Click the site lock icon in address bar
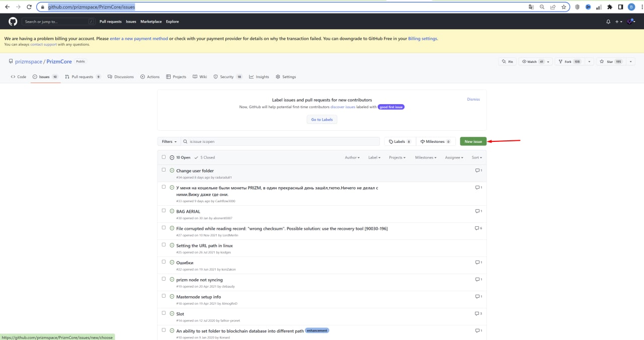The height and width of the screenshot is (340, 644). point(44,7)
